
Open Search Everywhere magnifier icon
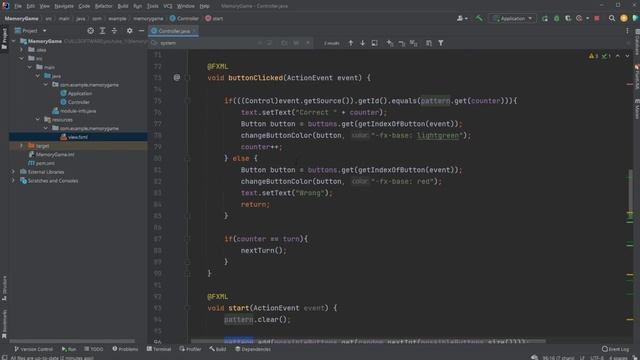(x=612, y=18)
